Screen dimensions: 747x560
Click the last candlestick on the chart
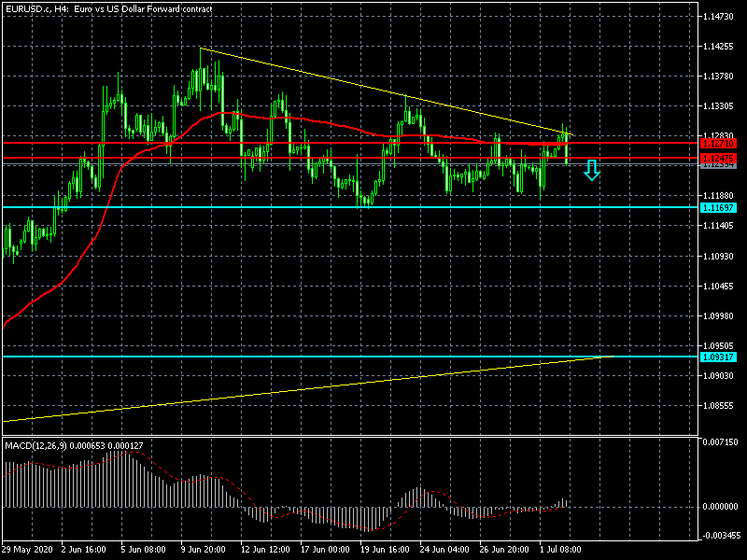click(567, 147)
